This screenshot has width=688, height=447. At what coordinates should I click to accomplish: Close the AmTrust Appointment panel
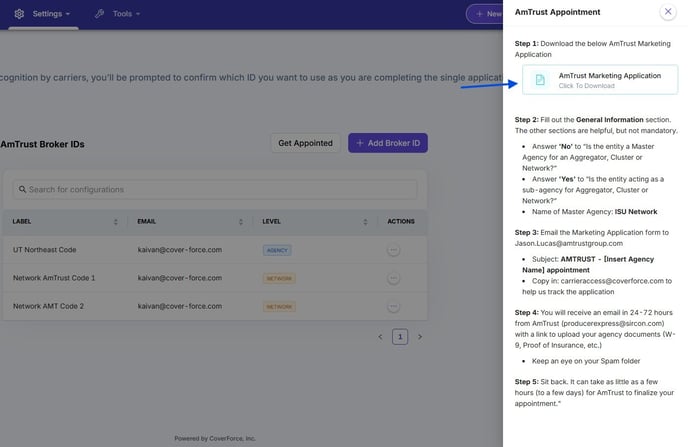(668, 12)
